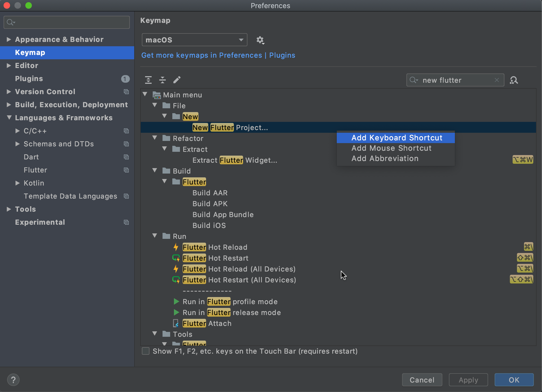Click Flutter Hot Reload lightning icon

176,247
